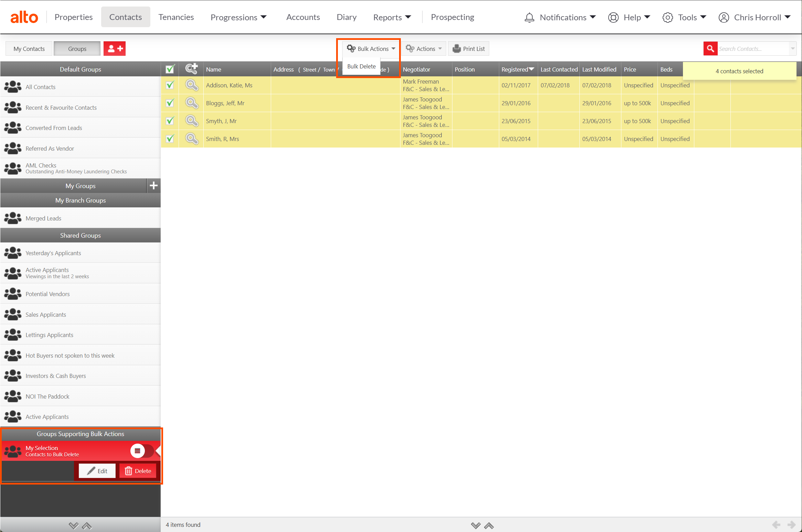
Task: Open the Accounts tab
Action: [x=303, y=17]
